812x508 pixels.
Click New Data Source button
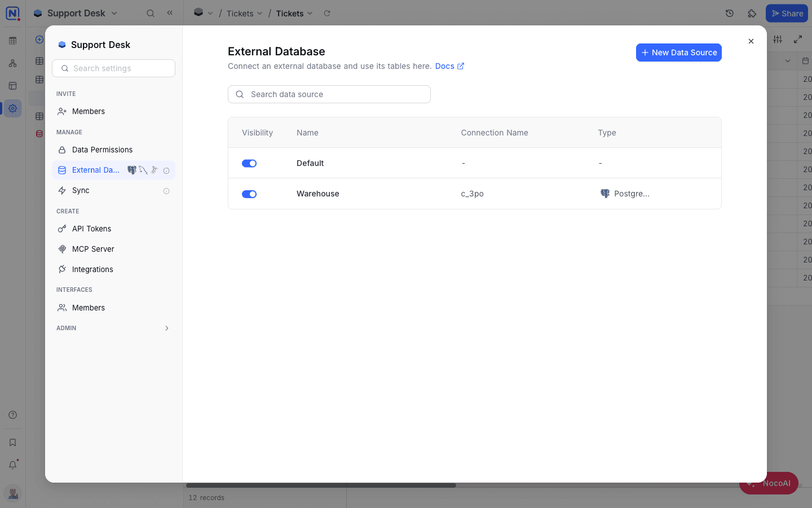point(679,52)
